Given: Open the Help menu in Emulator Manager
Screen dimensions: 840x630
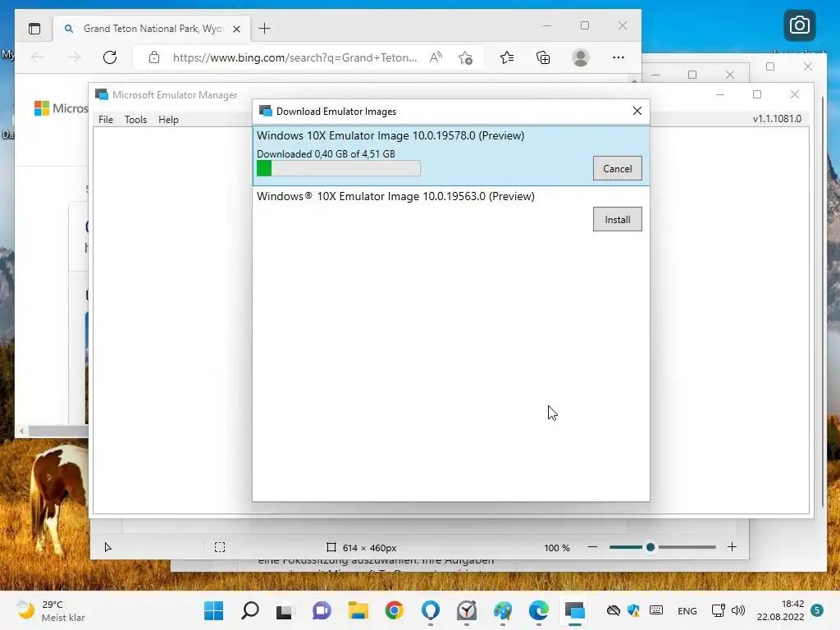Looking at the screenshot, I should point(168,120).
